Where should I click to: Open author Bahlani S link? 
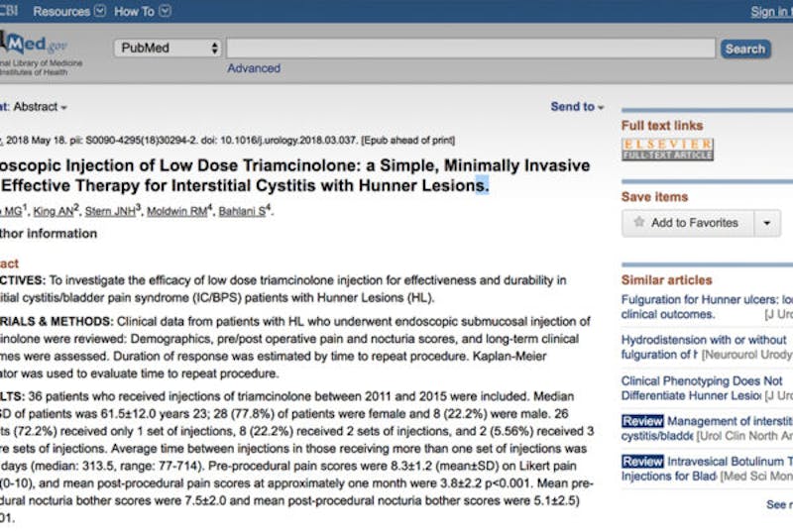244,211
